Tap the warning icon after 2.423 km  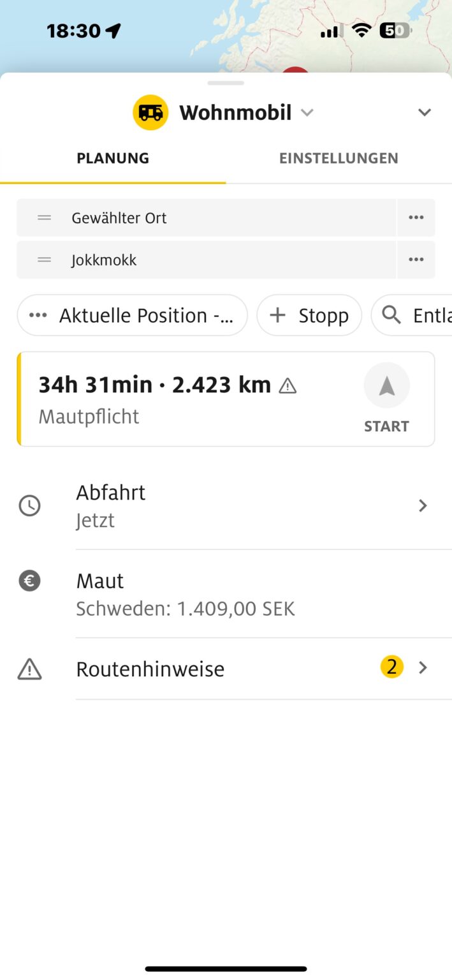coord(288,385)
